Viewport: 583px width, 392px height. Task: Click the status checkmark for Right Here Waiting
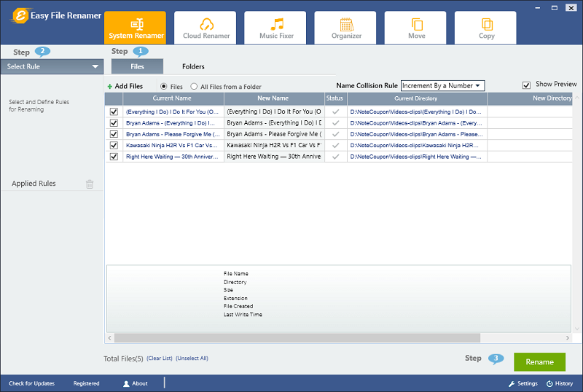pos(336,157)
